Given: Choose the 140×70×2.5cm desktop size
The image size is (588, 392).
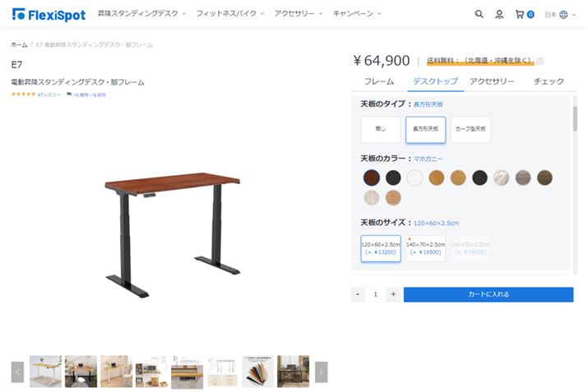Looking at the screenshot, I should (425, 248).
